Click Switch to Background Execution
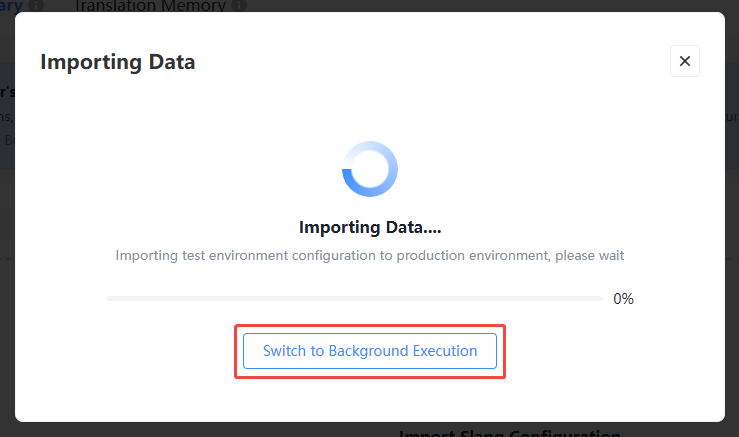Viewport: 739px width, 437px height. click(x=370, y=351)
